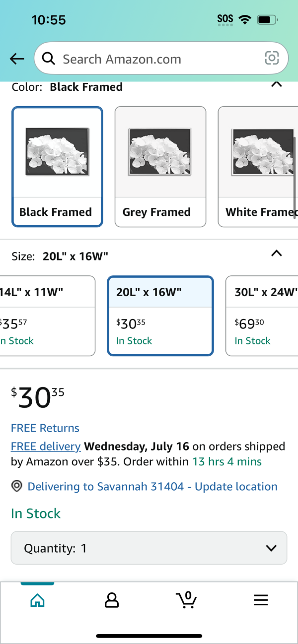Choose the 30L x 24W size option
Viewport: 298px width, 644px height.
tap(262, 316)
